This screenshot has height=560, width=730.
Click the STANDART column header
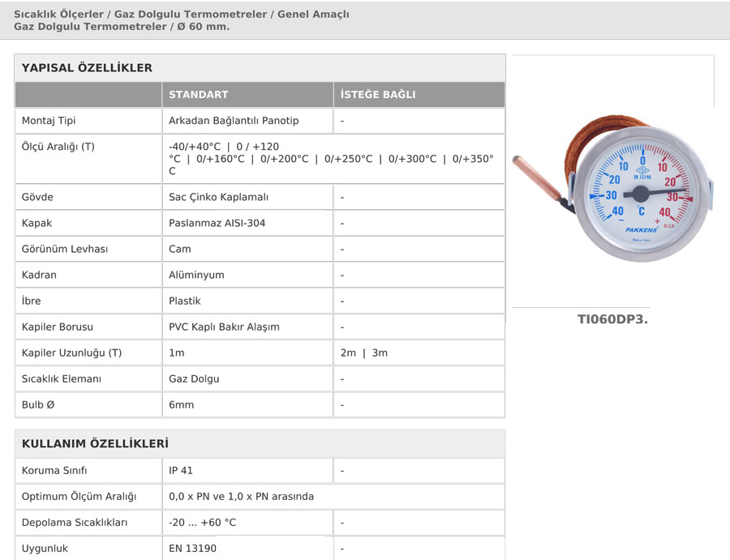[x=199, y=95]
